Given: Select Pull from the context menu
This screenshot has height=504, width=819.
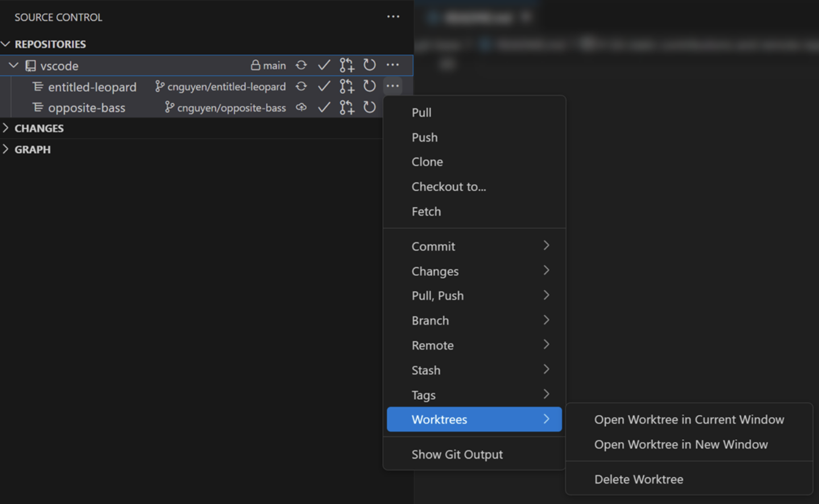Looking at the screenshot, I should 421,113.
